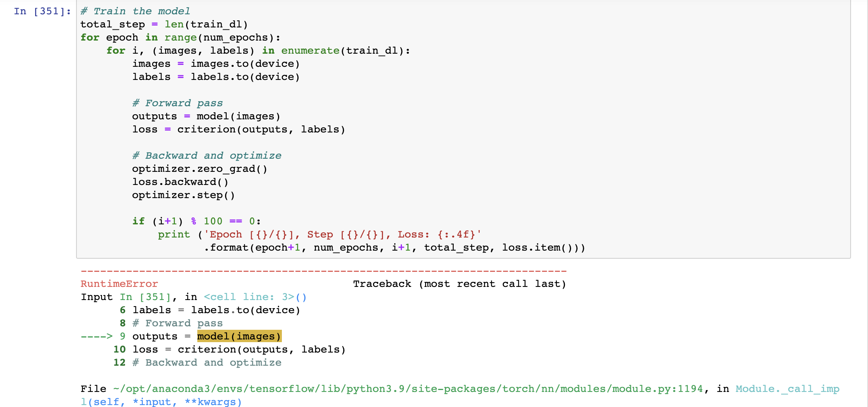Click the loss.backward() line
This screenshot has height=407, width=868.
click(x=180, y=182)
